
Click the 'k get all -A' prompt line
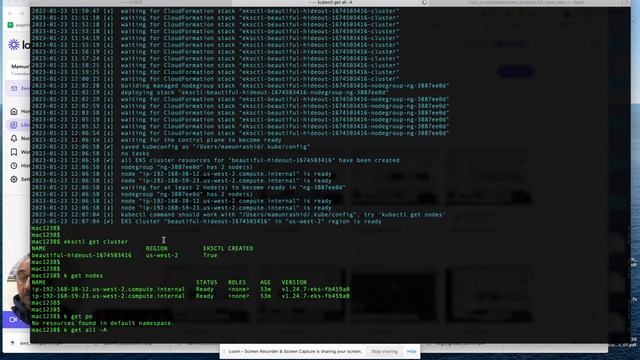click(x=69, y=330)
